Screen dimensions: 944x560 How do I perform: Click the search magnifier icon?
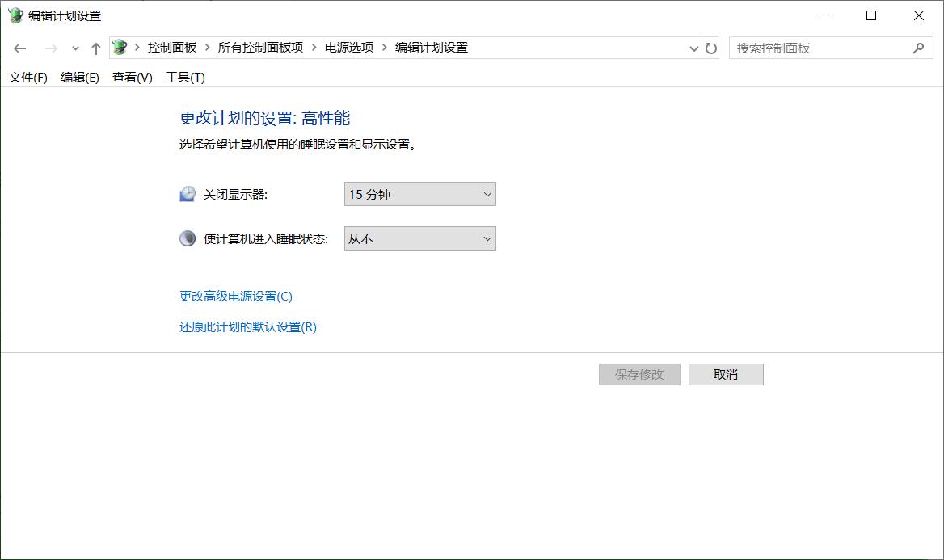917,48
